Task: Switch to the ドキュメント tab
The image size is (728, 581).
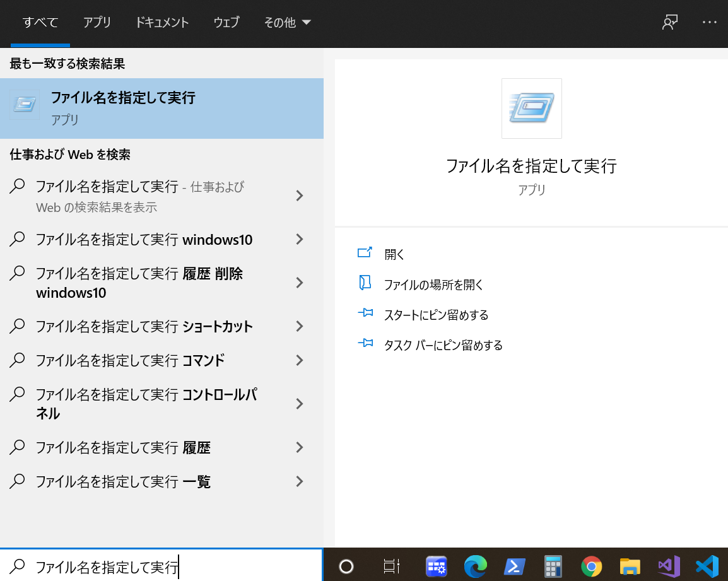Action: tap(161, 22)
